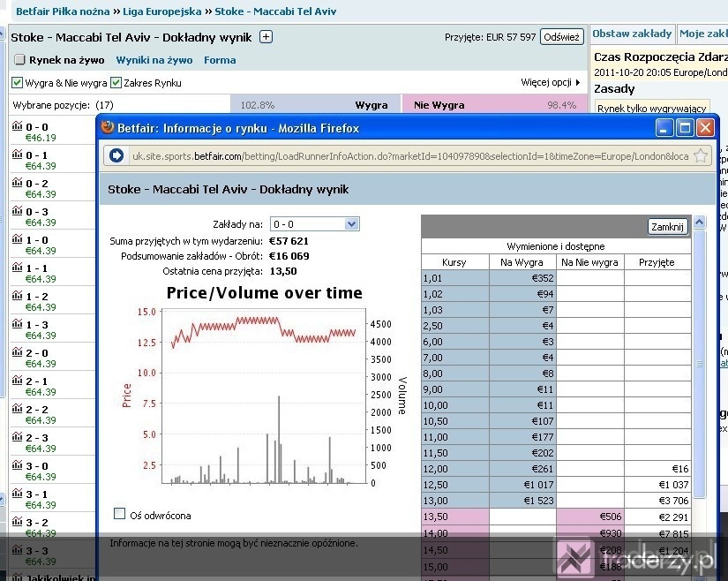Open the chart icon for score 1 - 3
Image resolution: width=728 pixels, height=581 pixels.
[17, 324]
